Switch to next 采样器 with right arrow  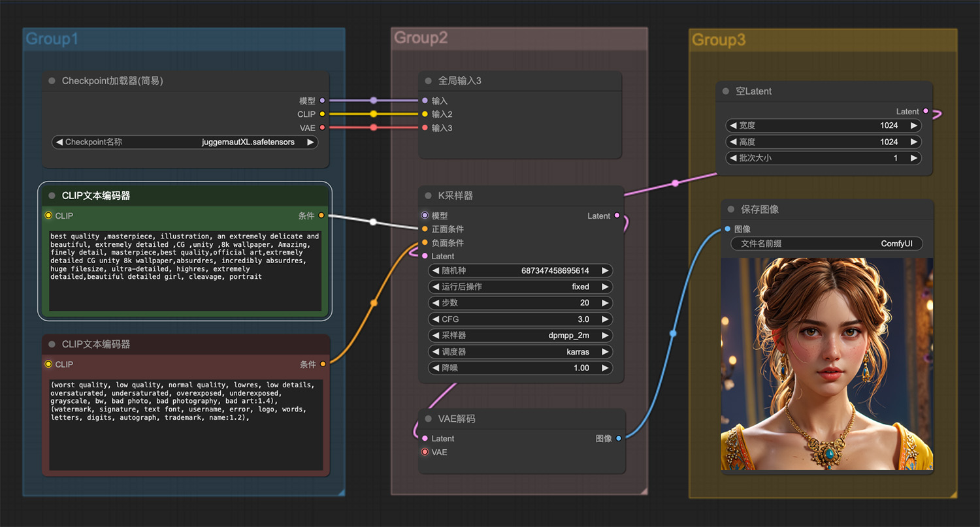tap(606, 336)
